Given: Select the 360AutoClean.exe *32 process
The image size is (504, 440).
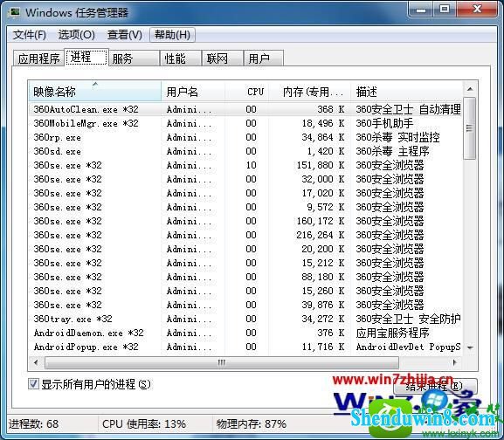Looking at the screenshot, I should coord(245,109).
